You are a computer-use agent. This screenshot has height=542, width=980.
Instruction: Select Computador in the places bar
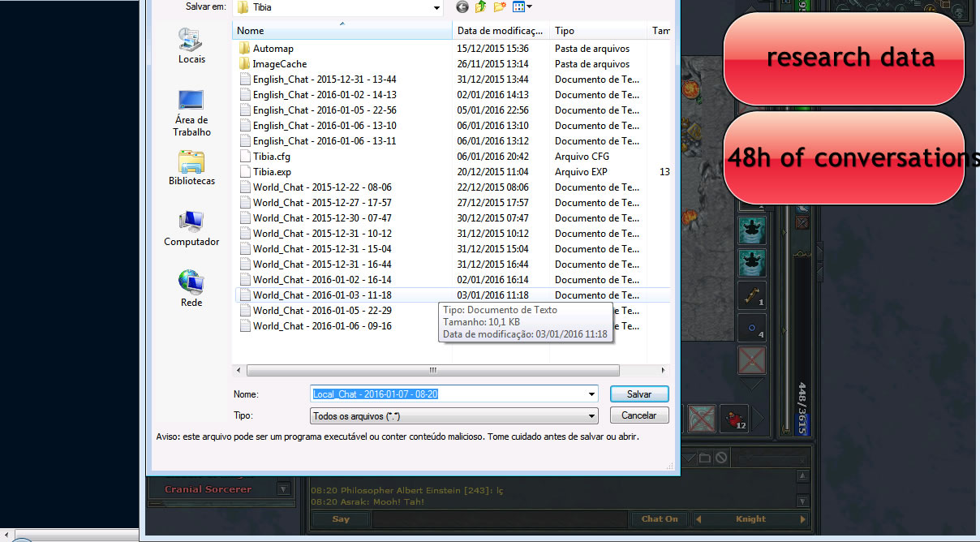click(x=191, y=229)
